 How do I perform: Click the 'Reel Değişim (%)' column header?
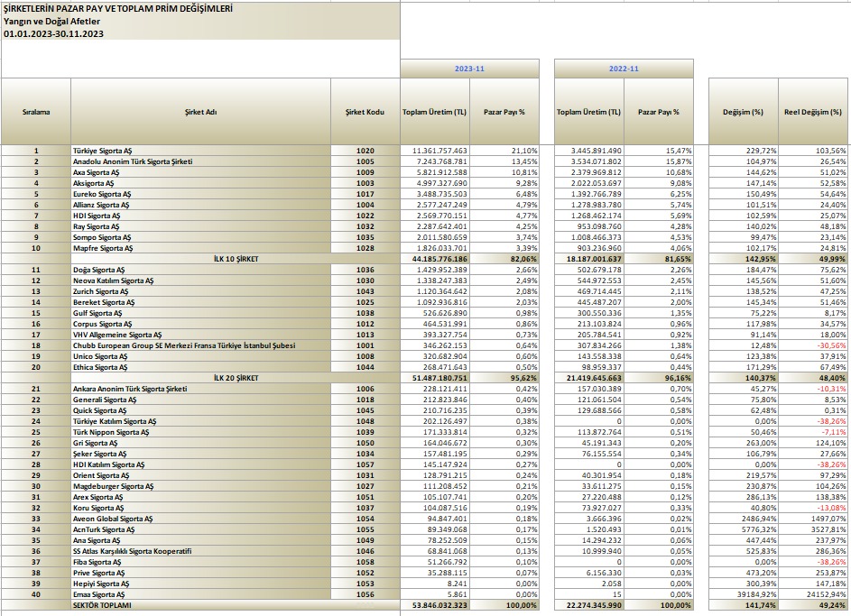pyautogui.click(x=812, y=112)
